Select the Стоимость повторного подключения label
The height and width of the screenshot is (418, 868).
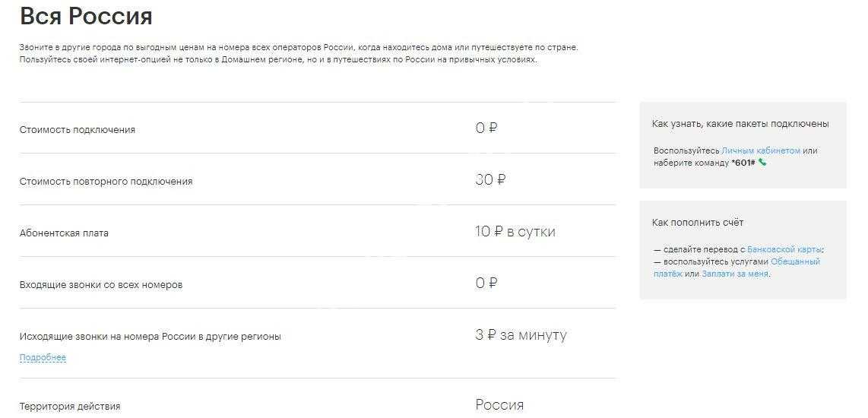[106, 182]
